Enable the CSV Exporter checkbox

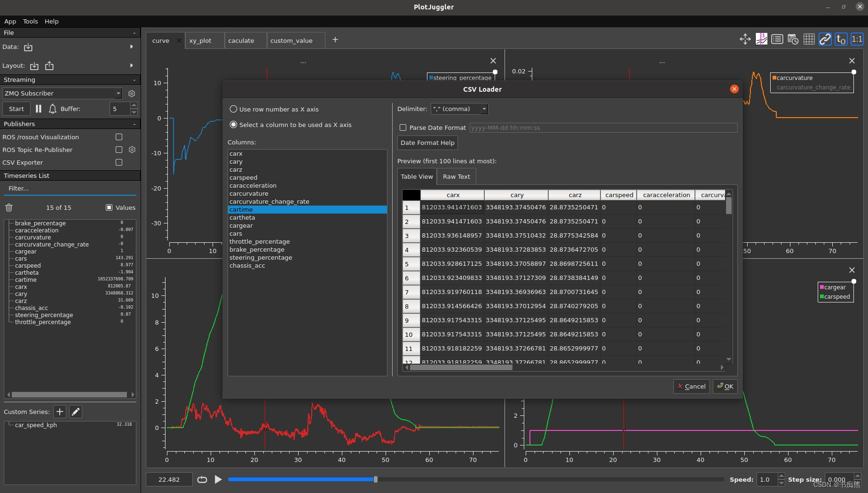click(x=119, y=162)
